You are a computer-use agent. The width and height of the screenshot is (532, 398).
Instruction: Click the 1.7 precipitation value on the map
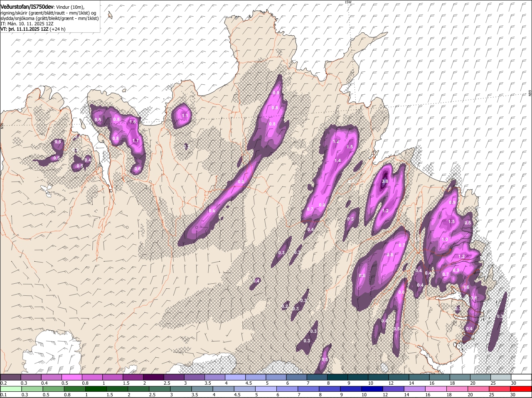(x=135, y=140)
